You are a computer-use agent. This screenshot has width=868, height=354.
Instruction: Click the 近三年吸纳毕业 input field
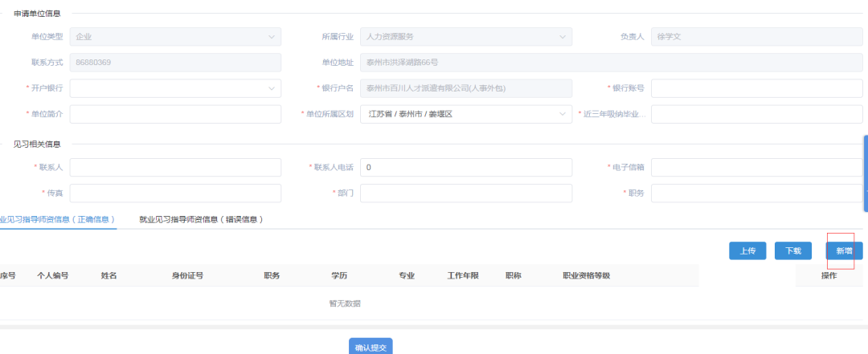[x=755, y=114]
